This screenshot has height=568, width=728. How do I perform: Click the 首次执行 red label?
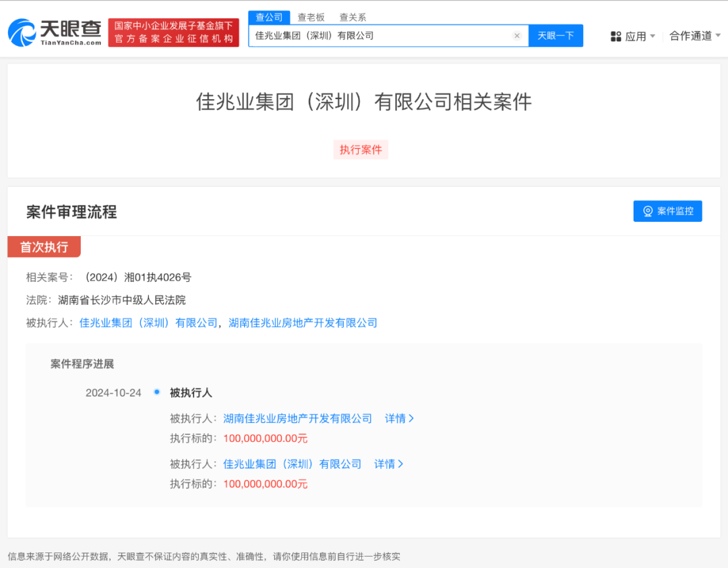tap(44, 247)
